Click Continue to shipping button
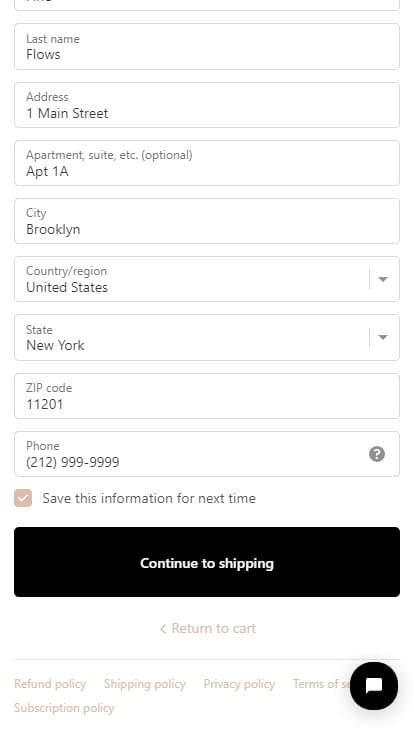Screen dimensions: 414x736 pyautogui.click(x=207, y=562)
